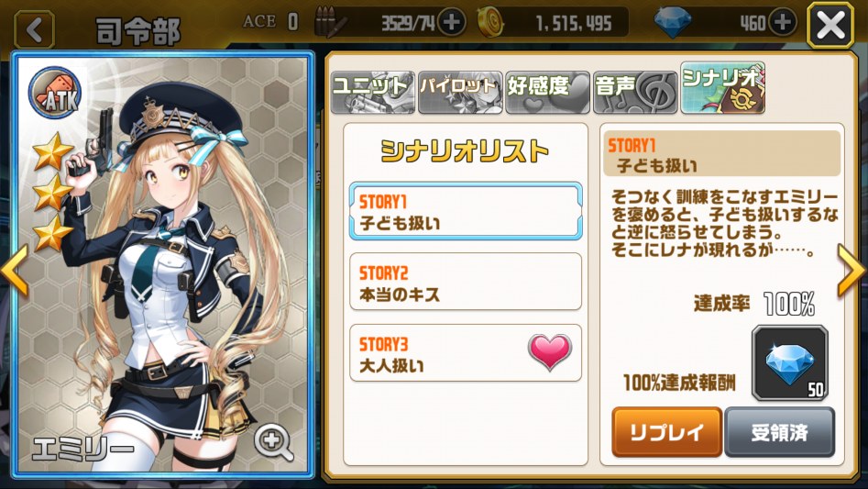The image size is (868, 489).
Task: Switch to the 音声 tab
Action: pyautogui.click(x=635, y=92)
